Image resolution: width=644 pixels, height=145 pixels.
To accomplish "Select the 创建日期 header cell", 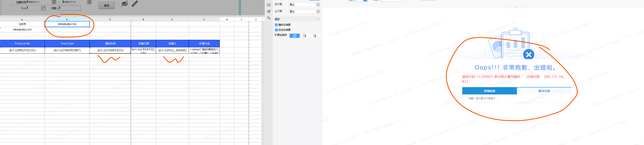I will [x=143, y=43].
